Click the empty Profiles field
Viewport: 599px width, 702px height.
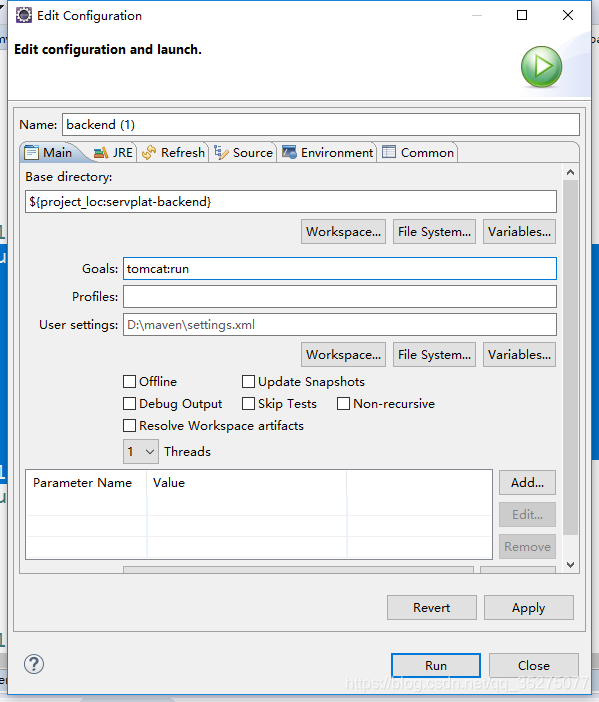point(340,296)
